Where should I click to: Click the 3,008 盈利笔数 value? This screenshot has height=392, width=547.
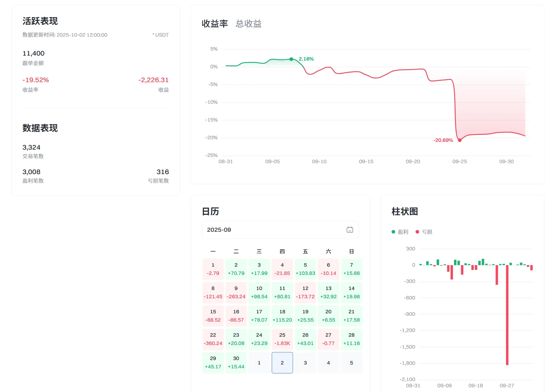[x=31, y=172]
